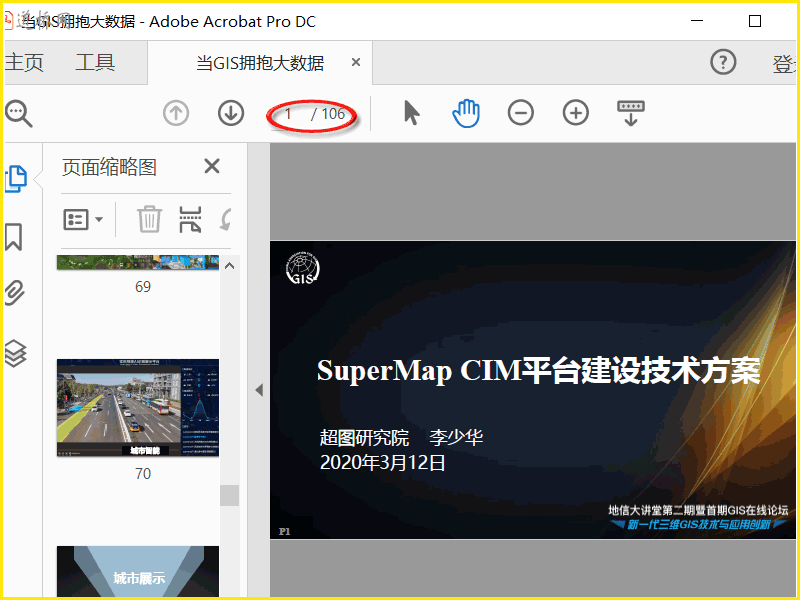Close the 页面缩略图 panel
Screen dimensions: 800x600
pos(212,166)
